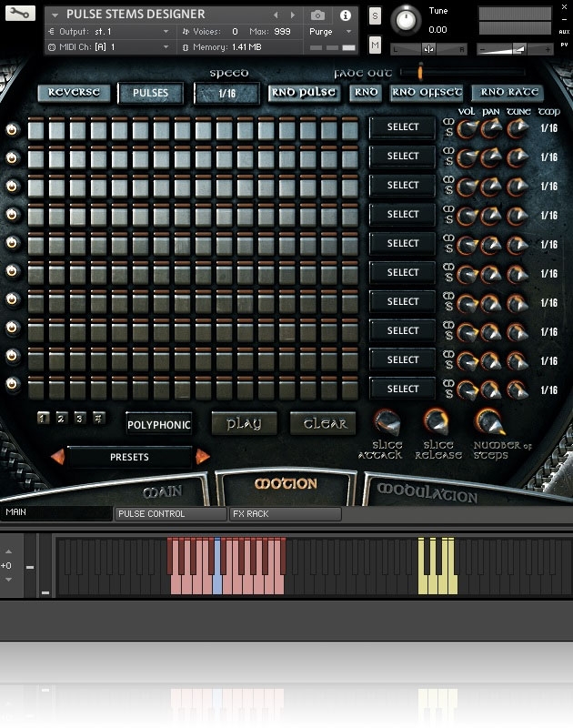Open the Purge dropdown menu
This screenshot has height=728, width=573.
(327, 32)
